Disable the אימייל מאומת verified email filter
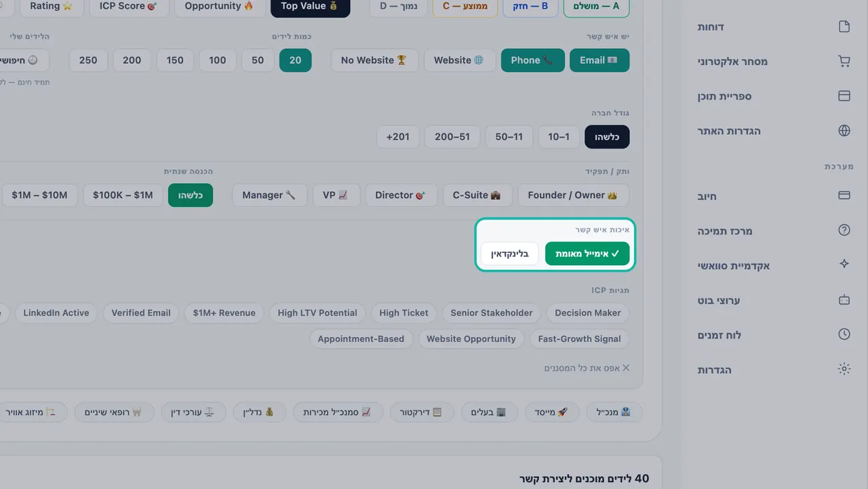868x489 pixels. 587,254
